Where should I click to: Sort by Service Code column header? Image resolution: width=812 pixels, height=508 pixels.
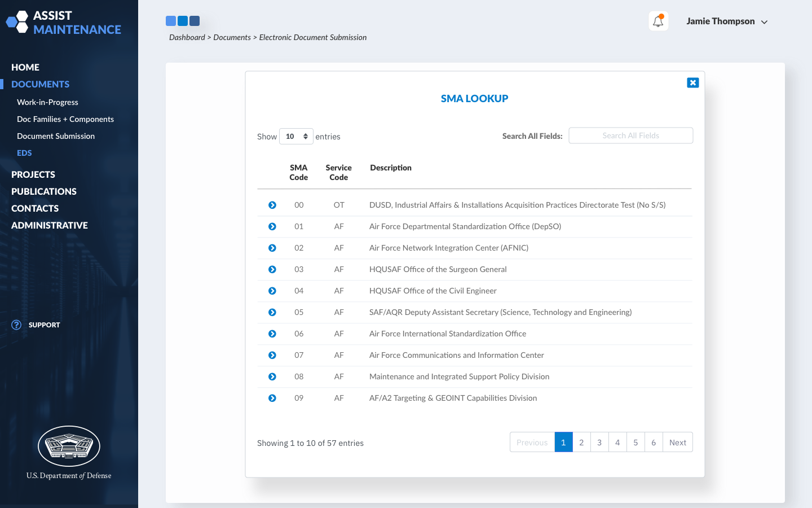click(x=339, y=172)
